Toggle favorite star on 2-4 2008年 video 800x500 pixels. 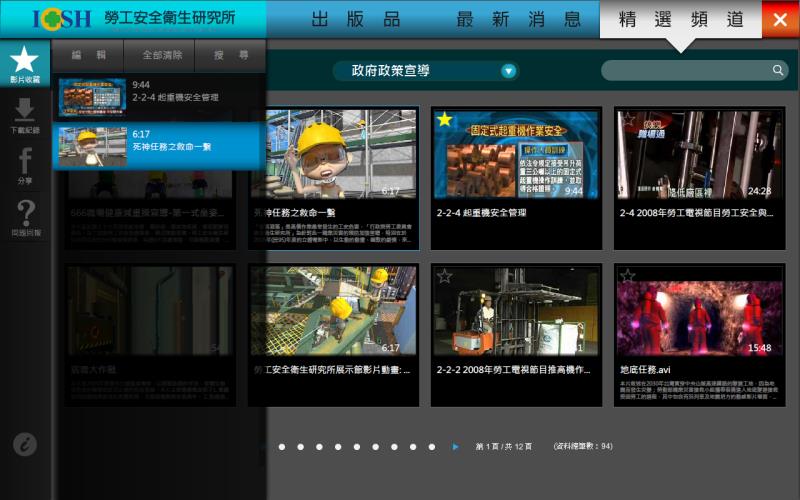627,120
